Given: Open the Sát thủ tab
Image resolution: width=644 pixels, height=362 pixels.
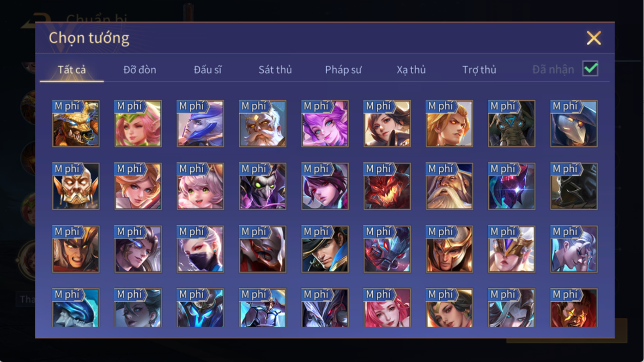Looking at the screenshot, I should click(275, 70).
